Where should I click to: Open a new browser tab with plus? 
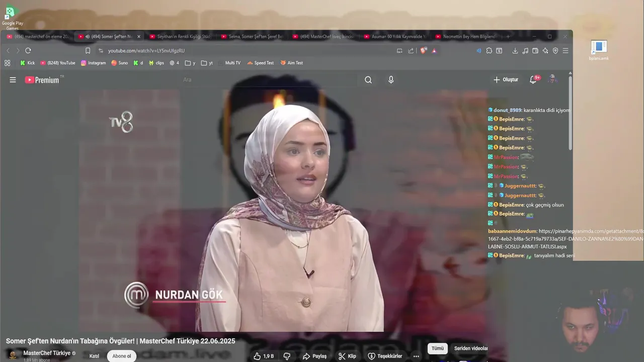point(508,37)
